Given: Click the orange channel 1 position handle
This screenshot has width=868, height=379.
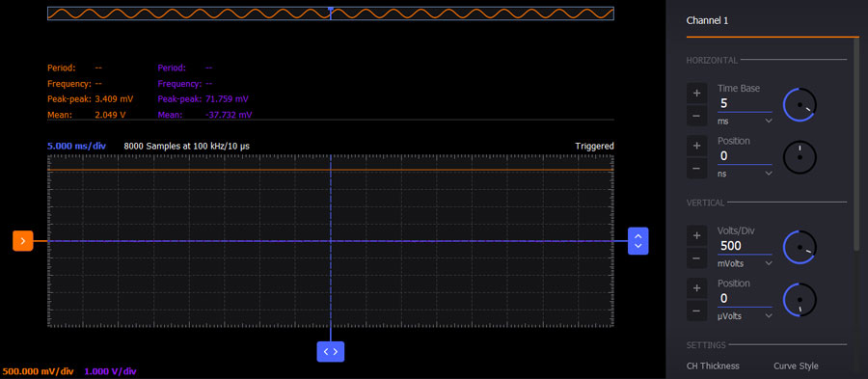Looking at the screenshot, I should [x=23, y=241].
